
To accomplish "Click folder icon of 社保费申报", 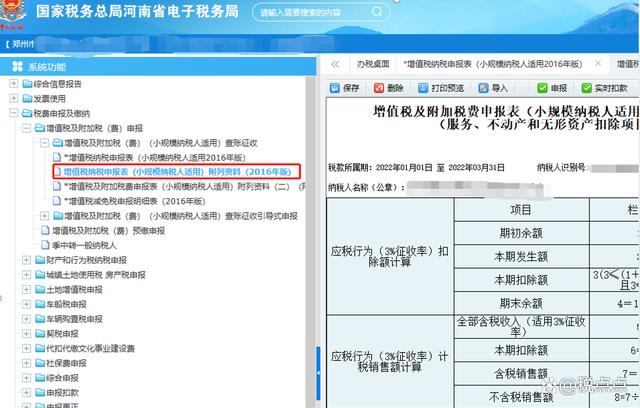I will click(x=40, y=363).
